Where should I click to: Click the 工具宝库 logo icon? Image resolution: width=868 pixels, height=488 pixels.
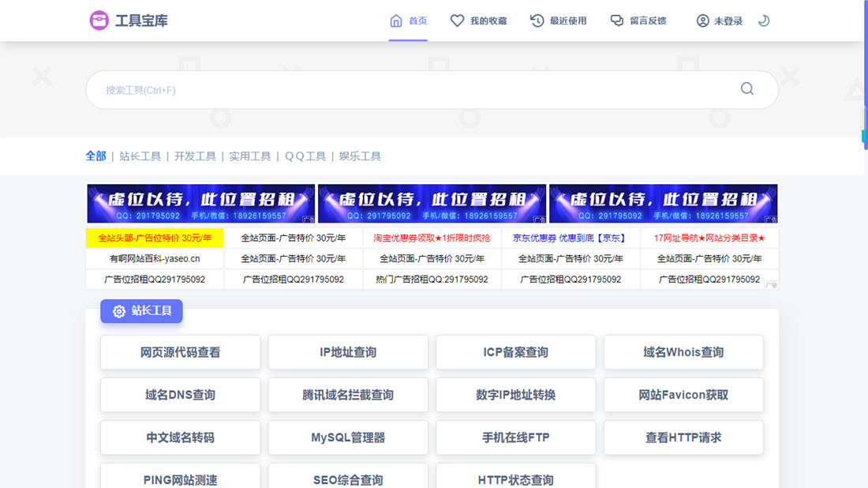point(99,21)
